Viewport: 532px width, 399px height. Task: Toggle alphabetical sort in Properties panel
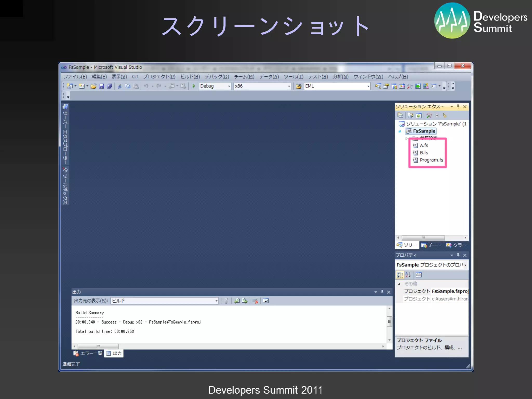coord(408,275)
